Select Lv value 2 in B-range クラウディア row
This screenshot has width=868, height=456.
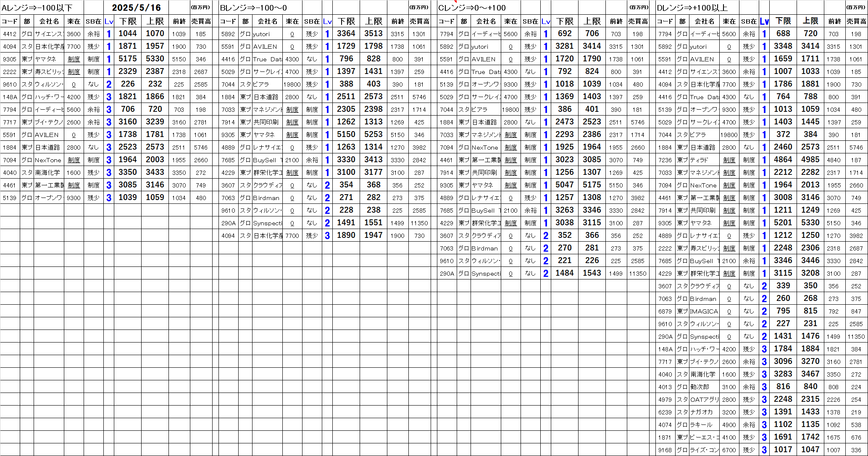point(327,185)
